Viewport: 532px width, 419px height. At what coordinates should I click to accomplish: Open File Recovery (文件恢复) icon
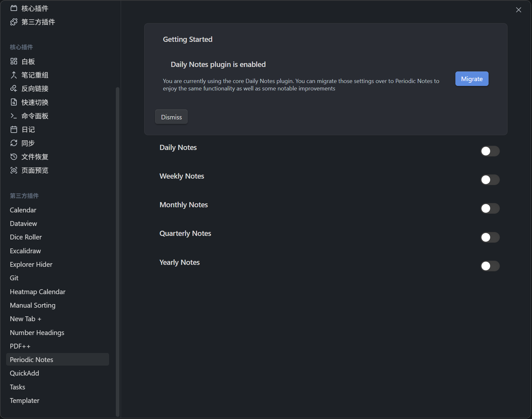[14, 157]
